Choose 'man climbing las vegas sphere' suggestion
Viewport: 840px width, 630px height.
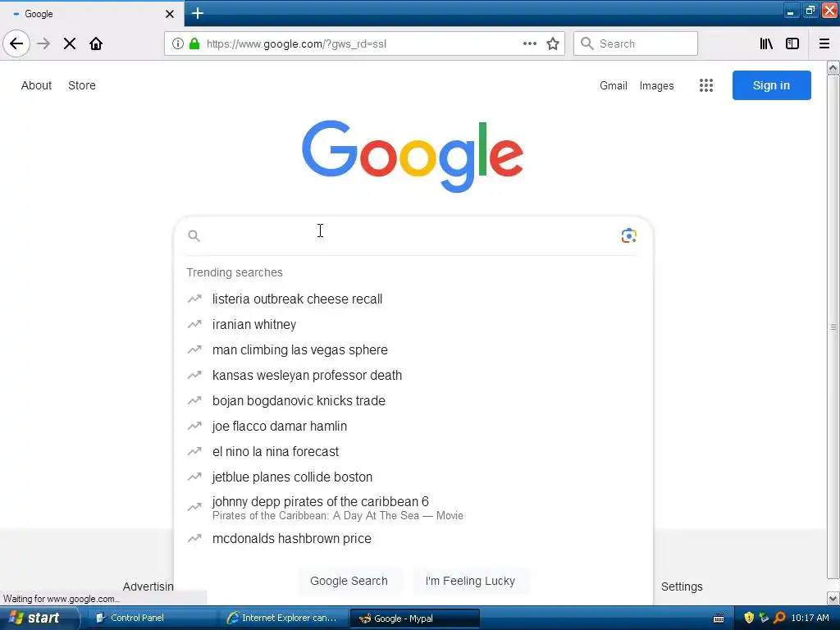click(413, 349)
